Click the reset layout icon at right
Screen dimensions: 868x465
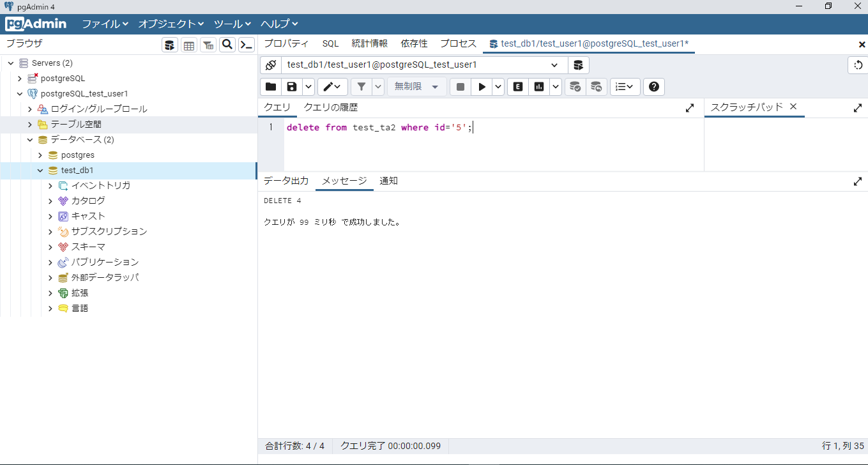point(858,65)
